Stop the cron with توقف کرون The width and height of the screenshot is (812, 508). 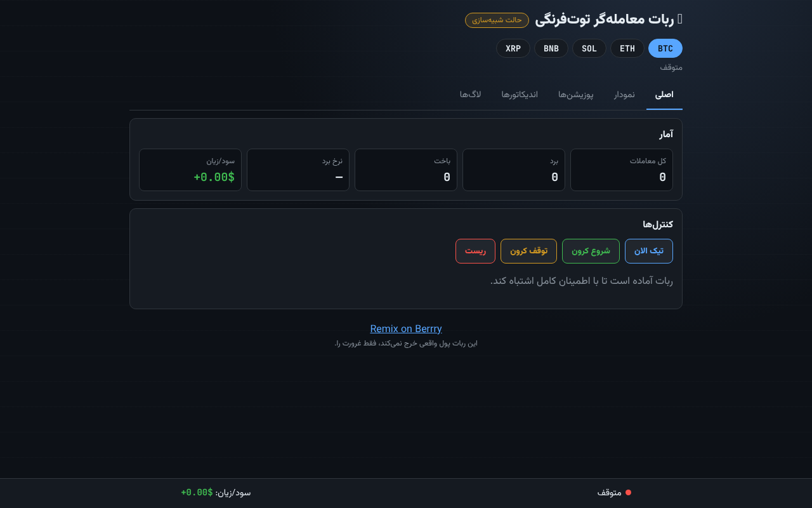[528, 251]
